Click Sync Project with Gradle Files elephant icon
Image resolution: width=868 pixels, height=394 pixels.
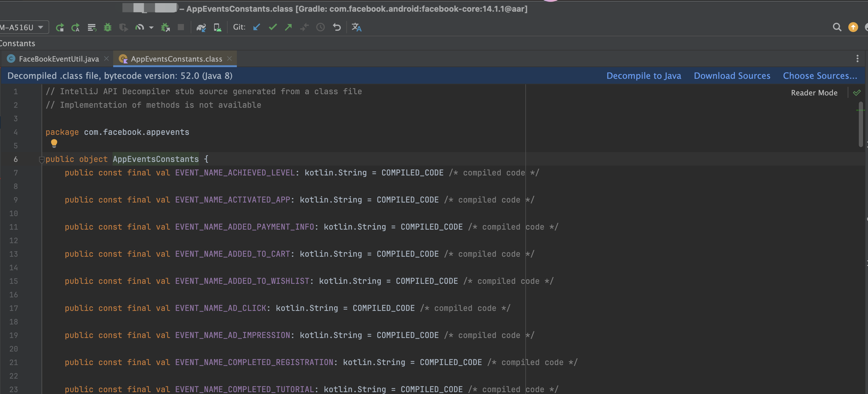[x=201, y=27]
